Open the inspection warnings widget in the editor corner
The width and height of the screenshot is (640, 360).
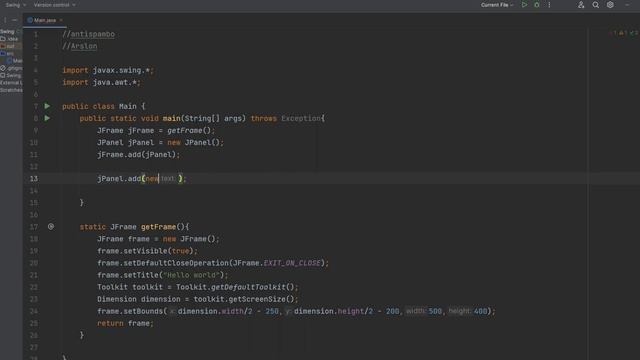click(623, 33)
